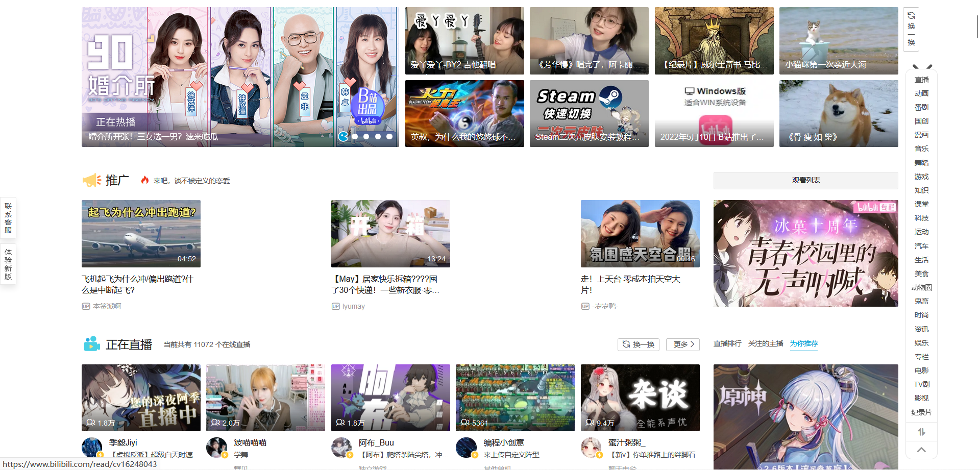
Task: Open TV剧 category
Action: 921,384
